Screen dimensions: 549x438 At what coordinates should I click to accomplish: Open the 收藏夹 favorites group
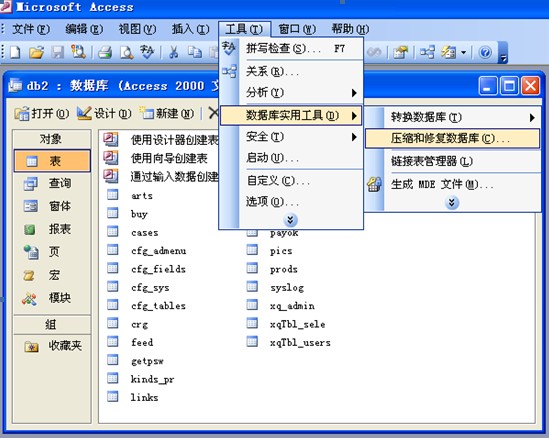(52, 346)
